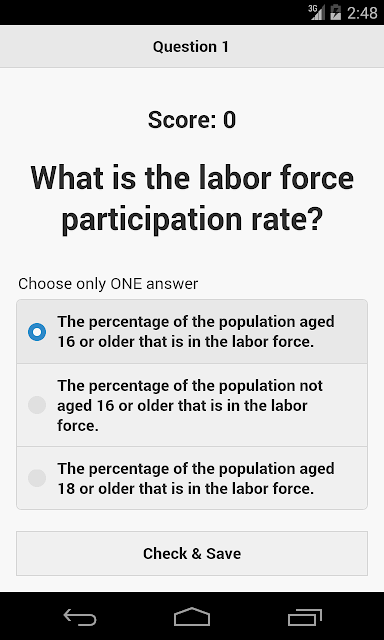Tap the 2:48 status bar clock
384x640 pixels.
pyautogui.click(x=362, y=13)
